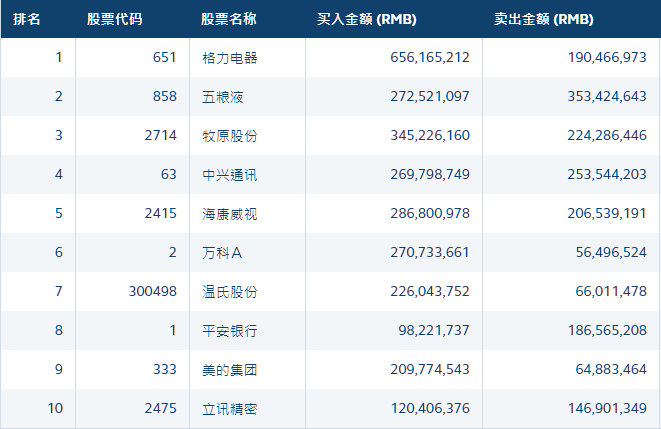Select stock name 中兴通讯
Viewport: 661px width, 429px height.
tap(230, 175)
